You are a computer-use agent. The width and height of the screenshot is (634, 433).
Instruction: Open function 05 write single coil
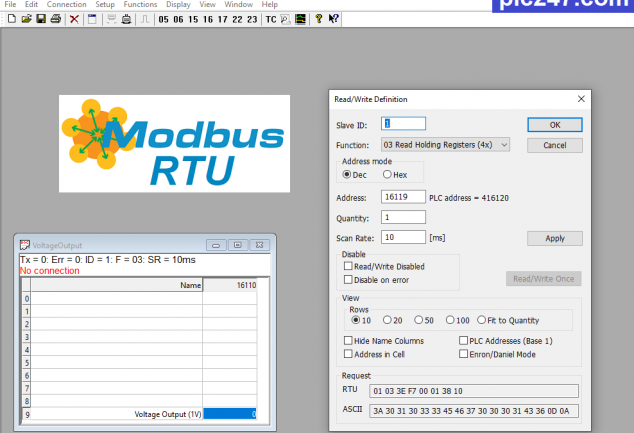pos(163,19)
